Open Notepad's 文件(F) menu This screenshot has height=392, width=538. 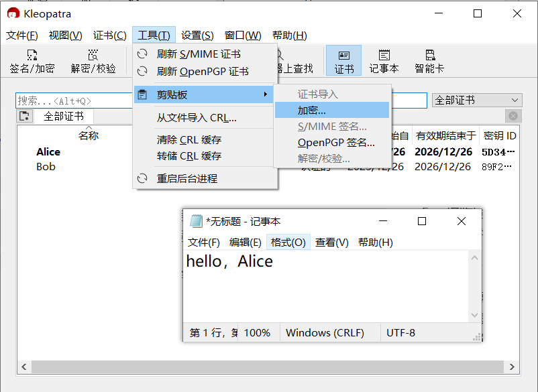(203, 243)
